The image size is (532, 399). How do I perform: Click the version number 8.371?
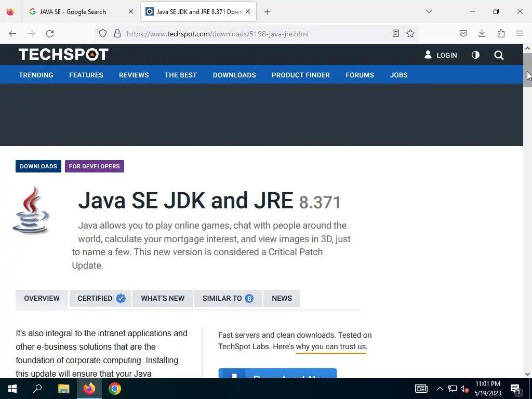(x=320, y=202)
